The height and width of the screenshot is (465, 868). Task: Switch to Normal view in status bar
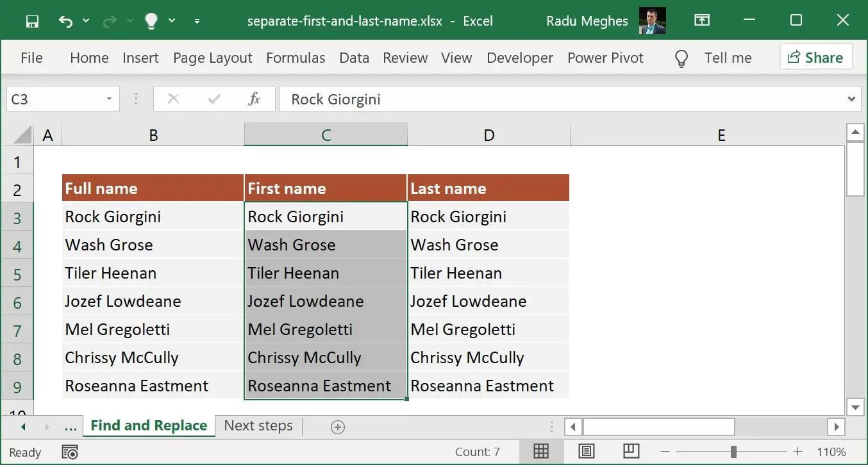pyautogui.click(x=541, y=452)
